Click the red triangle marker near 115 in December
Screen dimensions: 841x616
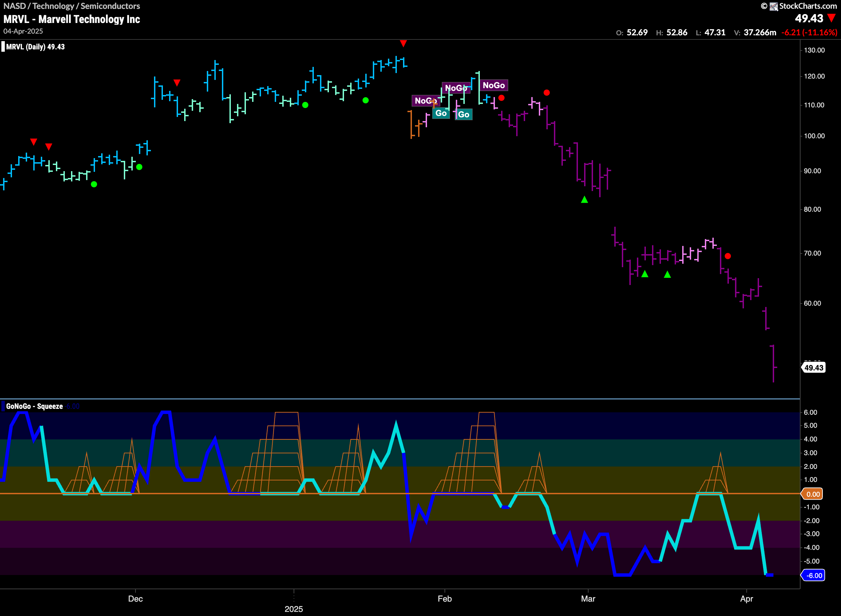click(177, 82)
